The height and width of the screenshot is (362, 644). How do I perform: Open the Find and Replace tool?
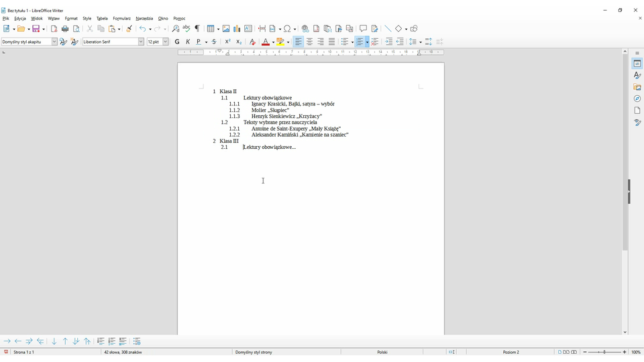click(176, 29)
